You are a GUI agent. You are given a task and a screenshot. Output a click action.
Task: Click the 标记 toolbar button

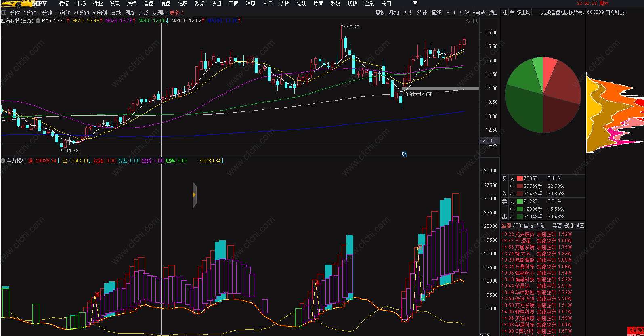(465, 13)
